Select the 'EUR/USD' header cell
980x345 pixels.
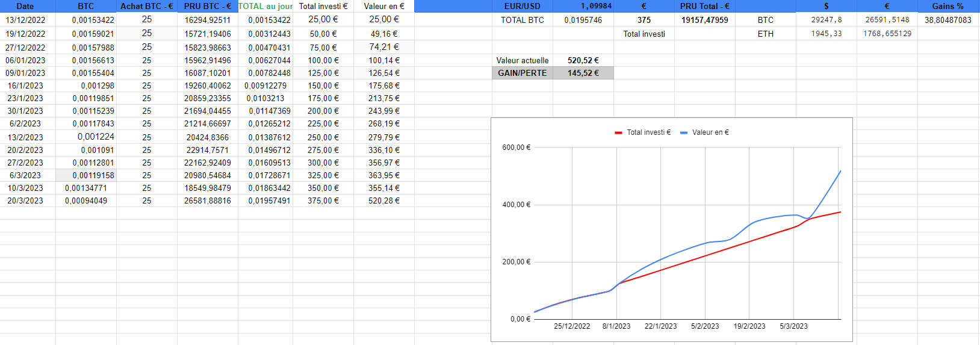pos(523,6)
